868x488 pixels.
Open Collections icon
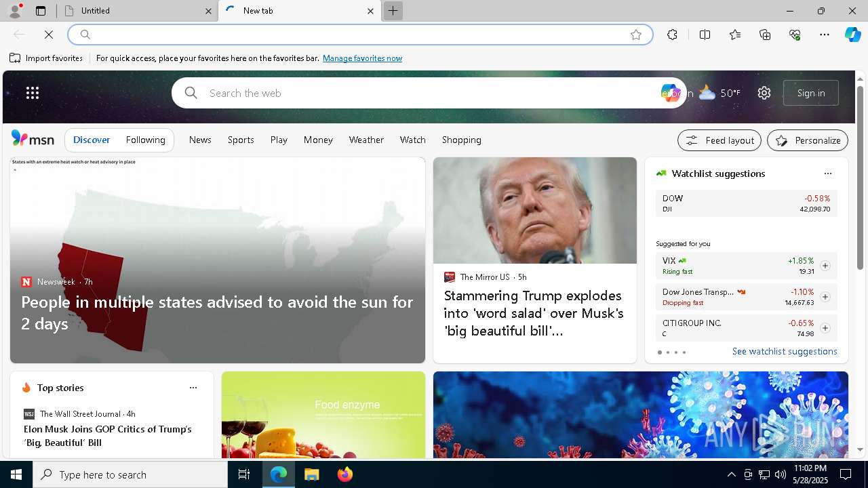(765, 35)
